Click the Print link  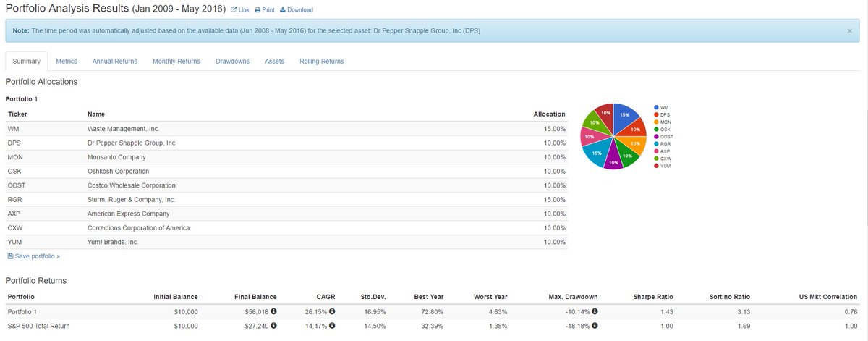268,10
